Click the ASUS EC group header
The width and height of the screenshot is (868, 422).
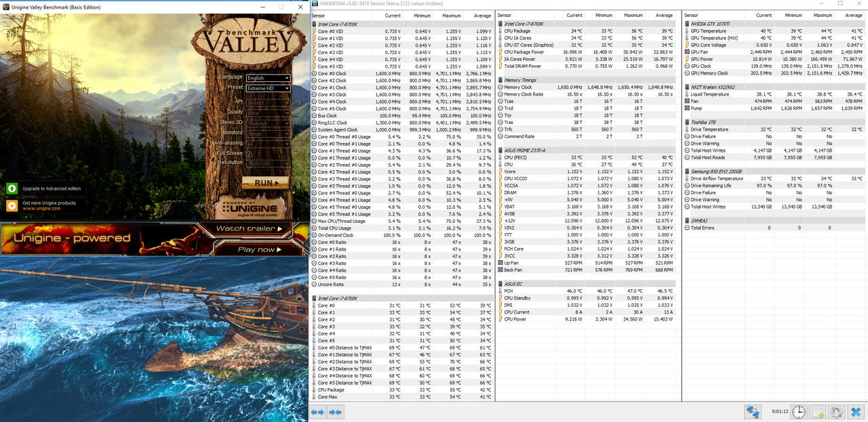(x=587, y=284)
